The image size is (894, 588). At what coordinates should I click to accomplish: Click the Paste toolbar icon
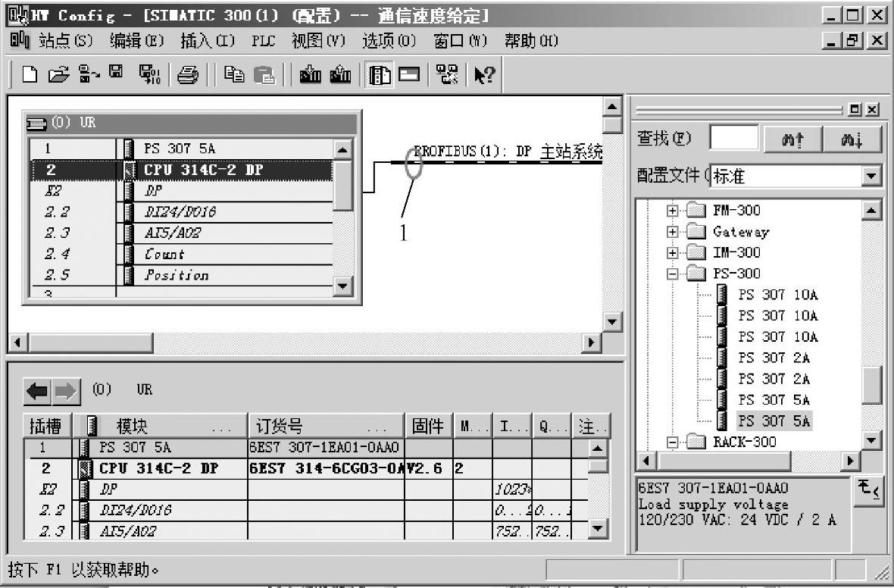point(264,75)
